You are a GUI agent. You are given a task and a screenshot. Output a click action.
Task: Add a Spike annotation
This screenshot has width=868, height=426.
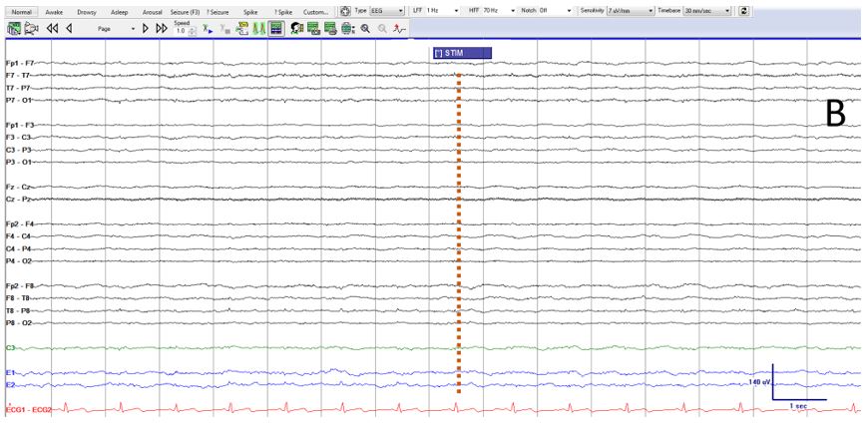[x=250, y=12]
